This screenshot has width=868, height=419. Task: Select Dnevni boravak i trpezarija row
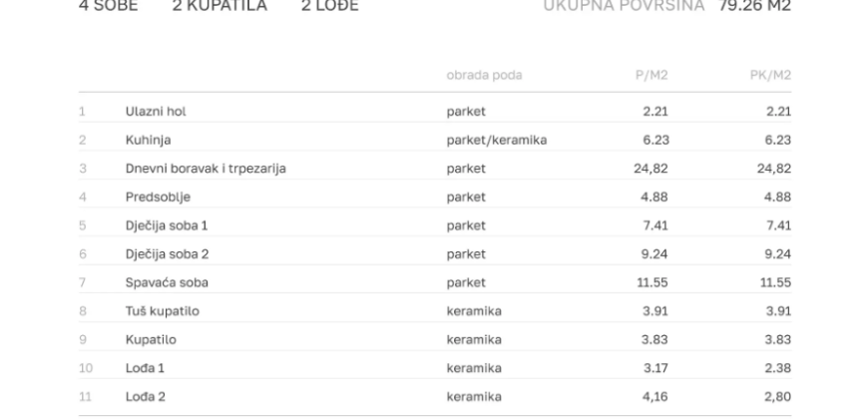(435, 169)
